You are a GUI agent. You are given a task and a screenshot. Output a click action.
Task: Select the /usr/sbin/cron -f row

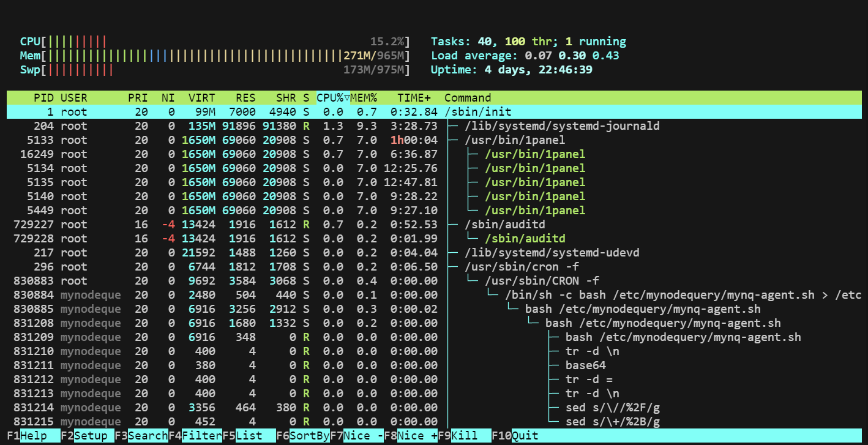[434, 267]
